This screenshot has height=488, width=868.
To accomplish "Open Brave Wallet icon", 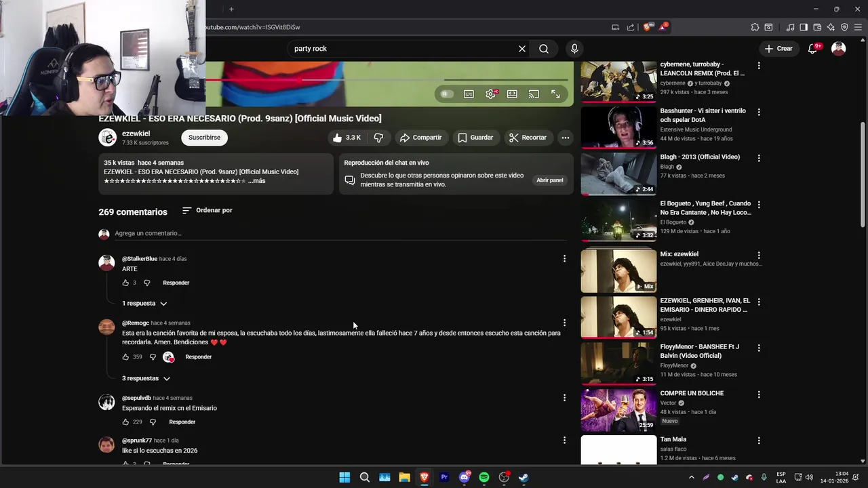I will (817, 27).
